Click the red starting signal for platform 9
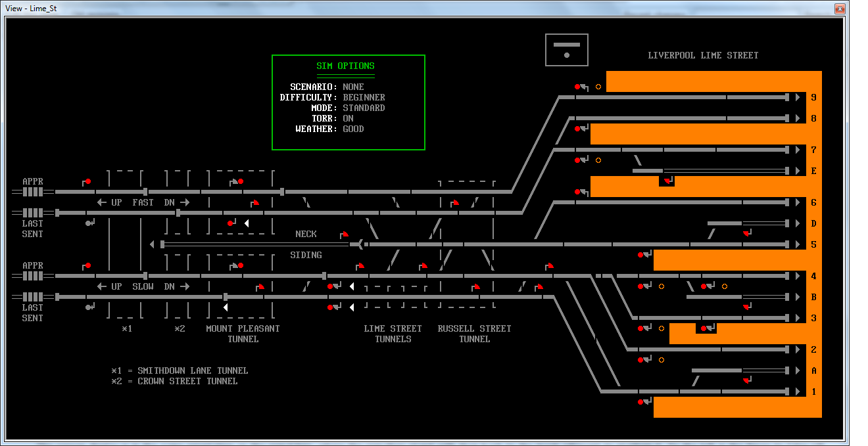 tap(577, 87)
